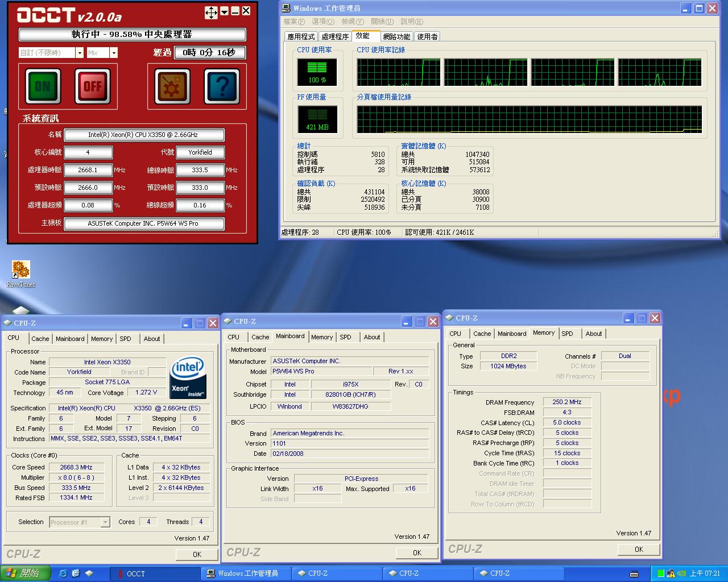Image resolution: width=728 pixels, height=582 pixels.
Task: Switch to Task Manager 網路功能 tab
Action: [x=396, y=36]
